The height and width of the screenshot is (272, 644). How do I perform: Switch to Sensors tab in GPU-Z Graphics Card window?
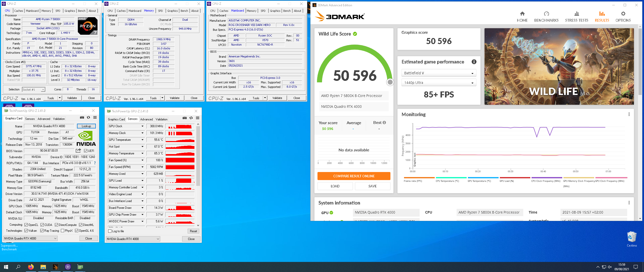30,119
